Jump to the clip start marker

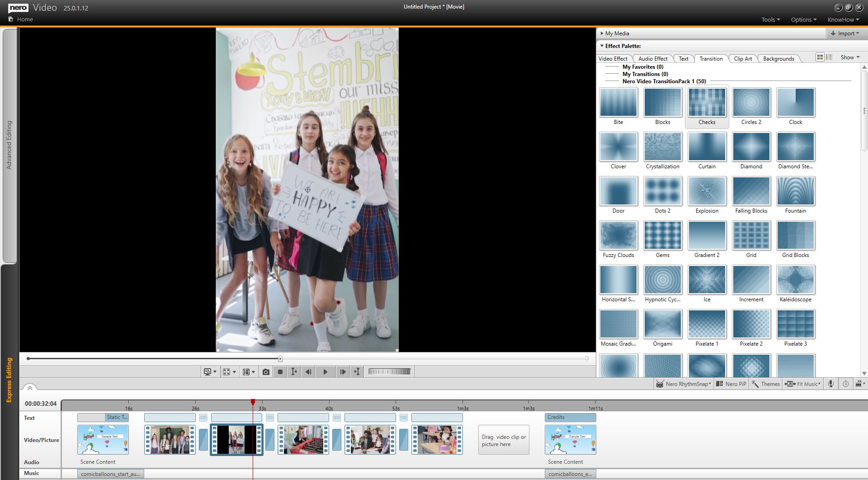click(x=294, y=372)
